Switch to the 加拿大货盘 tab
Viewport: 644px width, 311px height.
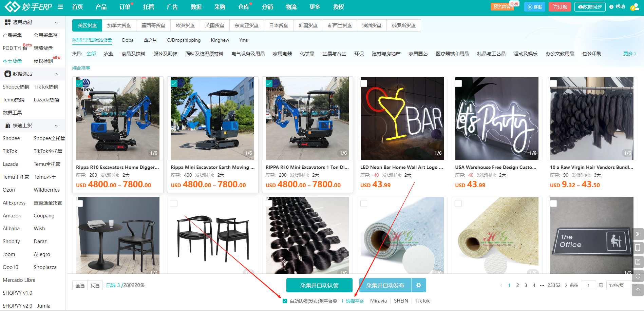pyautogui.click(x=119, y=25)
